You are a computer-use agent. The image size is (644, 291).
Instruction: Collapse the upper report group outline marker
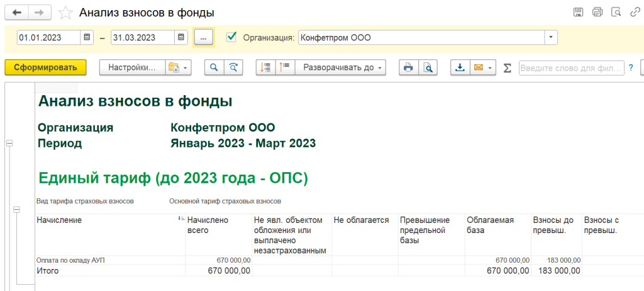coord(9,144)
